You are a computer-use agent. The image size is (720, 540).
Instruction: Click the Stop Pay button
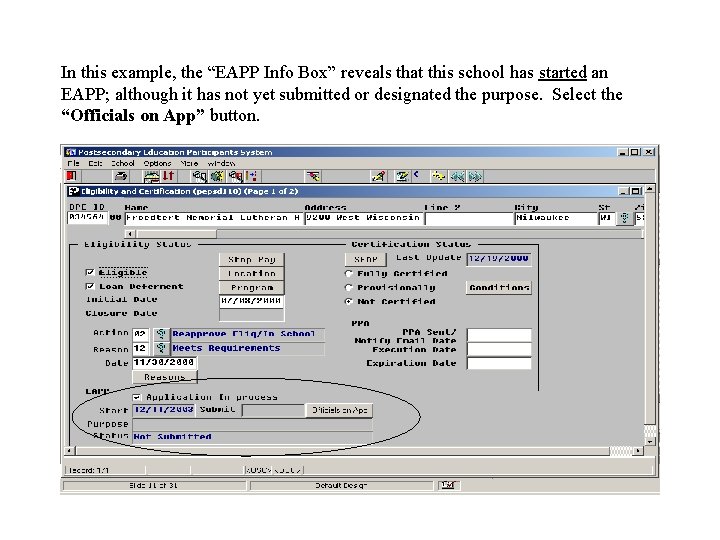[x=252, y=260]
